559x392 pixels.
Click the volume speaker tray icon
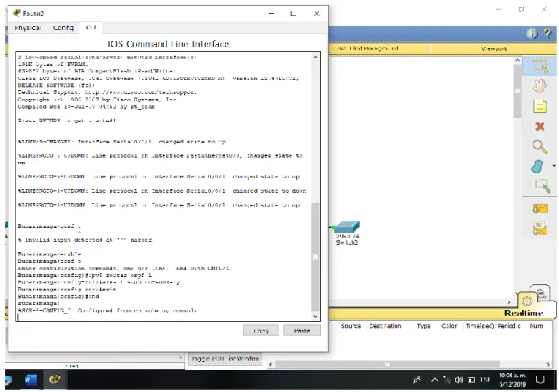pyautogui.click(x=459, y=380)
